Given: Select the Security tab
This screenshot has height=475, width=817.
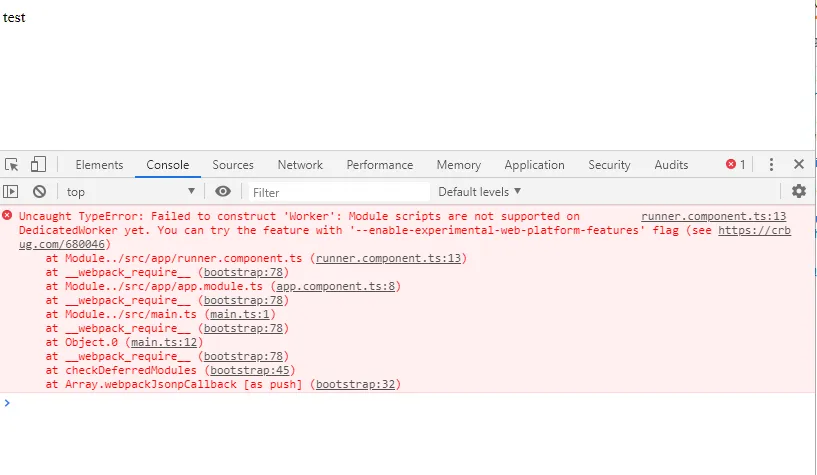Looking at the screenshot, I should point(609,165).
